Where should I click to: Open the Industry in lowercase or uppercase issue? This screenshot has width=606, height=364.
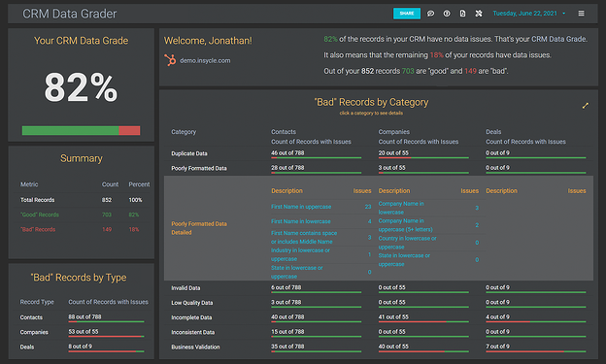tap(300, 254)
